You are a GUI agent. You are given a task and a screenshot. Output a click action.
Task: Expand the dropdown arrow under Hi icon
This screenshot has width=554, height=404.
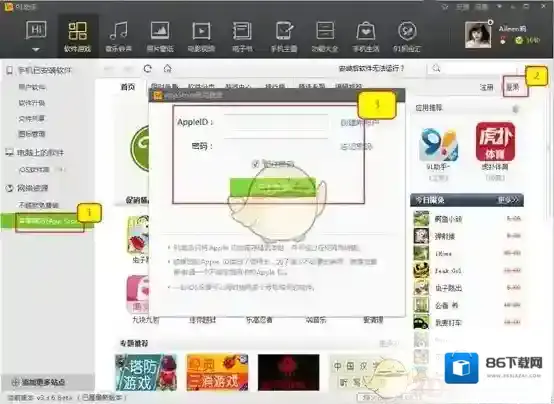pyautogui.click(x=36, y=49)
